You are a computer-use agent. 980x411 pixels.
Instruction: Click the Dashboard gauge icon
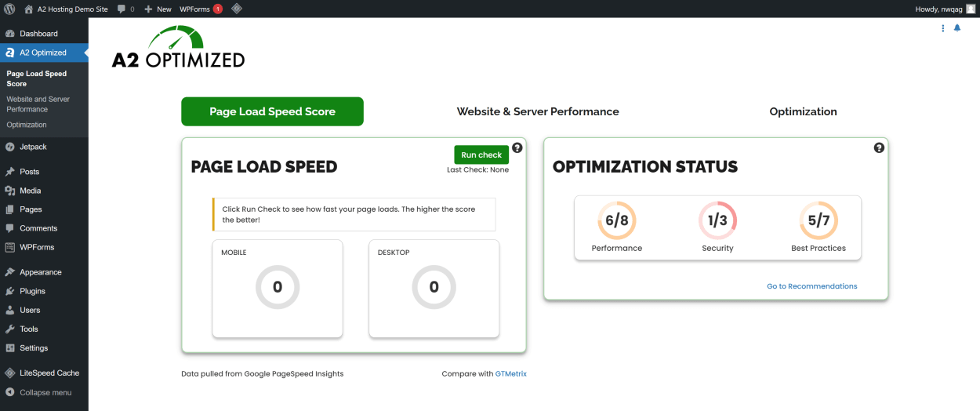(10, 34)
